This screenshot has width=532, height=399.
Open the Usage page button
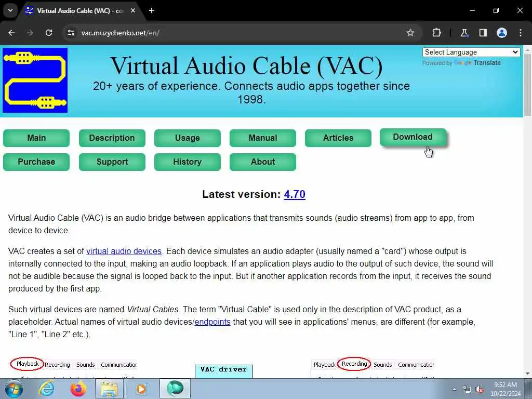[x=187, y=138]
